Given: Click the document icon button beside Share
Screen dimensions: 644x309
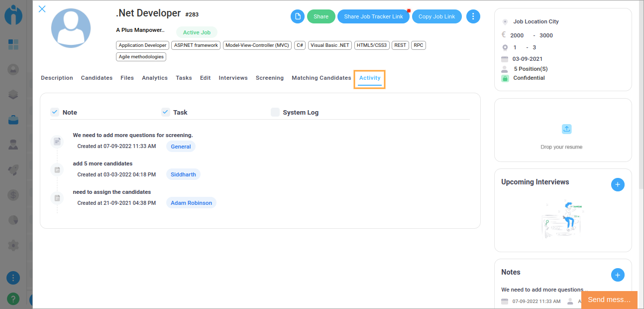Looking at the screenshot, I should [298, 16].
